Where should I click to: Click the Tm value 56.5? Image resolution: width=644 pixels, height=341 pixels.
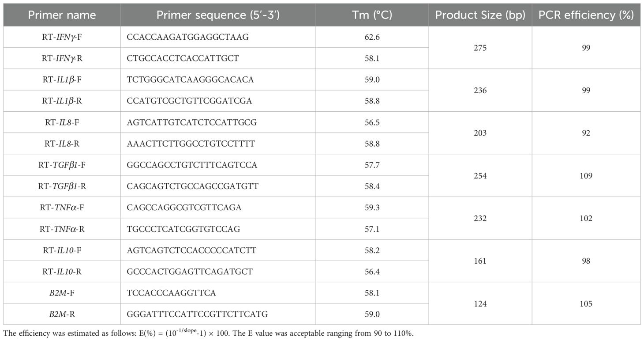(372, 122)
